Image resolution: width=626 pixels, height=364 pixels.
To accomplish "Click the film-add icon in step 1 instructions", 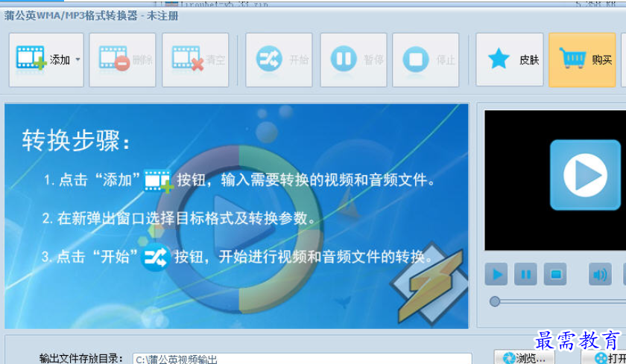I will [x=159, y=181].
